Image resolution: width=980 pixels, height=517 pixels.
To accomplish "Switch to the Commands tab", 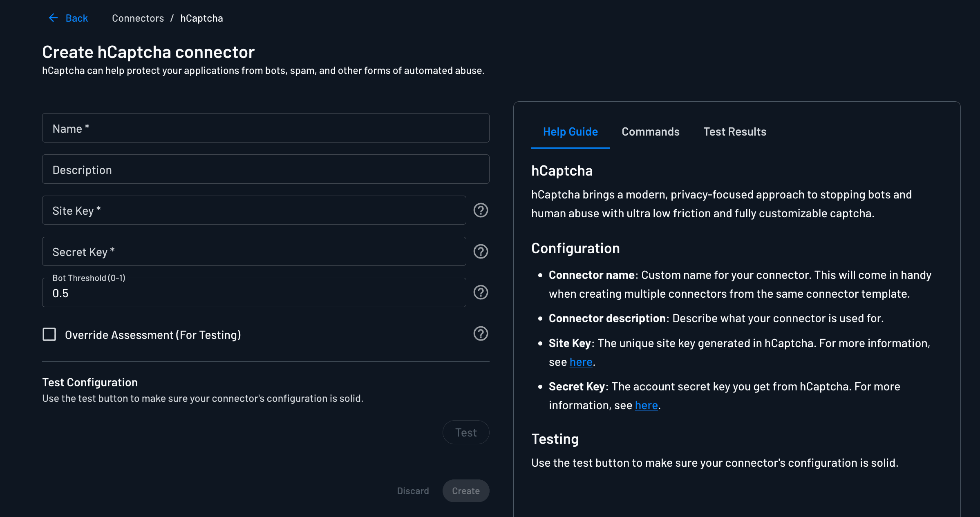I will 650,131.
